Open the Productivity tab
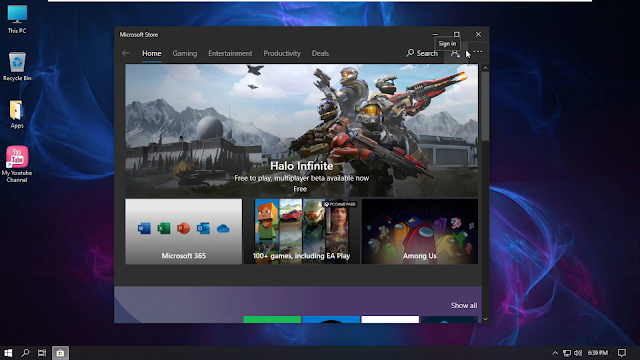Image resolution: width=640 pixels, height=360 pixels. 282,53
